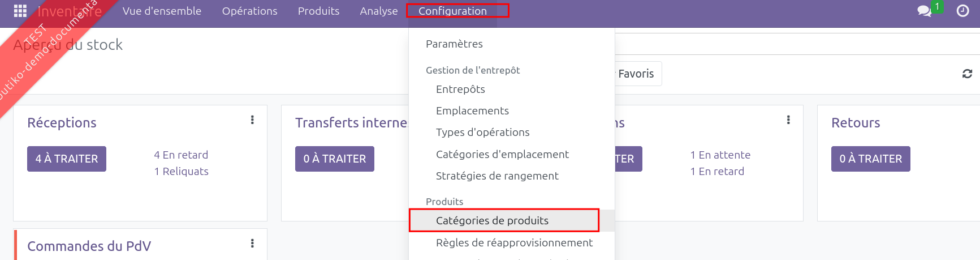Open the Produits top menu
The height and width of the screenshot is (260, 980).
click(x=318, y=11)
